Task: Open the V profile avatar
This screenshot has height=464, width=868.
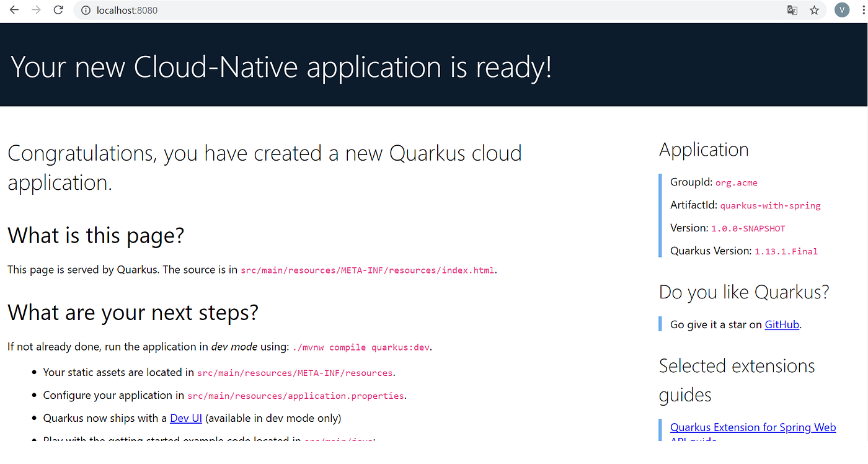Action: (841, 10)
